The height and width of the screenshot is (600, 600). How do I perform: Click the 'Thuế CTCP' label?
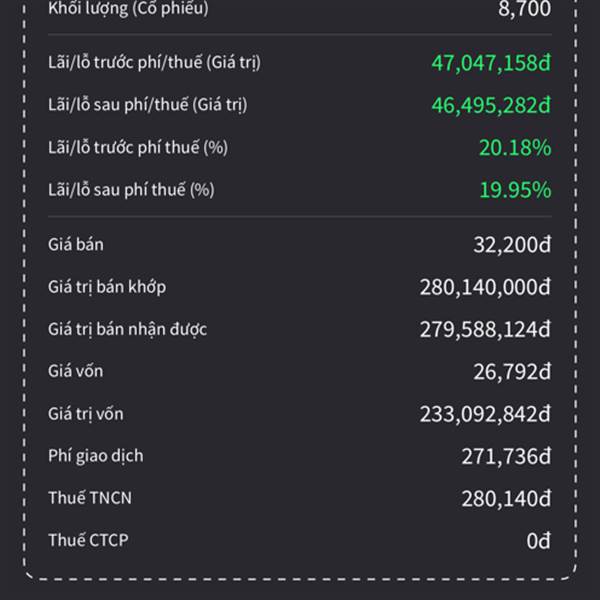[x=88, y=541]
